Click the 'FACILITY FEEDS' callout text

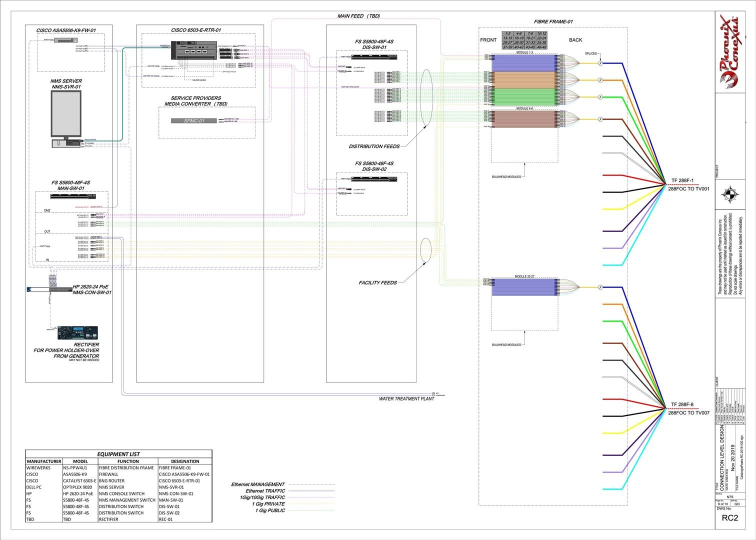[377, 282]
